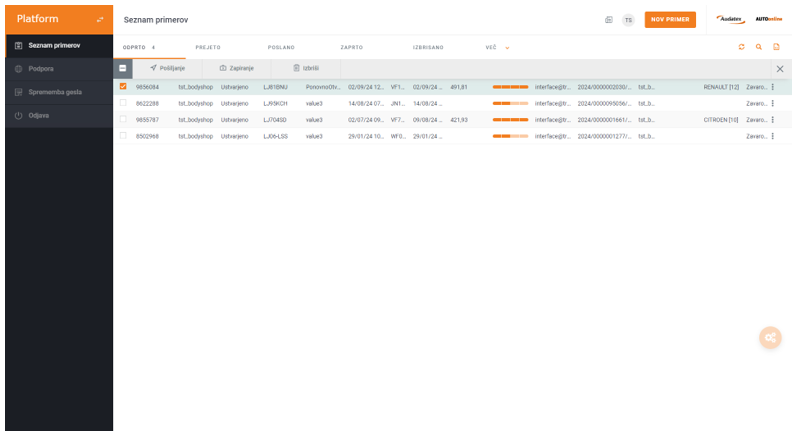The width and height of the screenshot is (799, 439).
Task: Uncheck the checkbox for case 9856084
Action: tap(123, 87)
